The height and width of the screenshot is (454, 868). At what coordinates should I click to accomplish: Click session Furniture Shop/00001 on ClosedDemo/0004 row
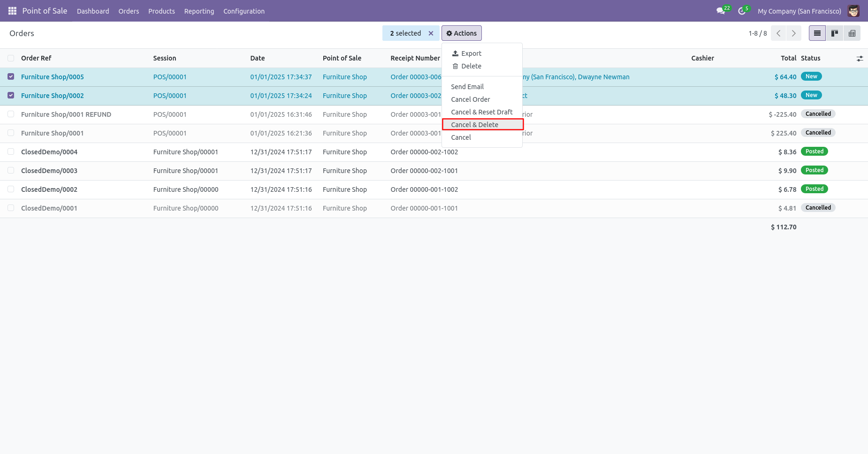(x=186, y=152)
